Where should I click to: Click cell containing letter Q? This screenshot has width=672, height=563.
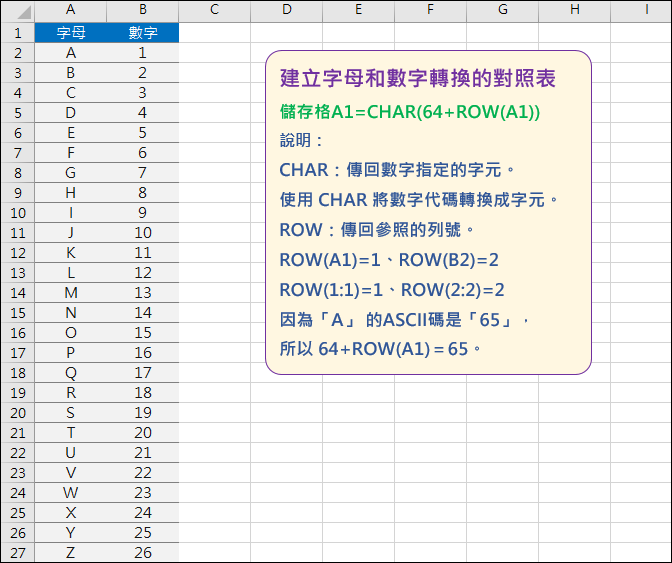pyautogui.click(x=71, y=373)
